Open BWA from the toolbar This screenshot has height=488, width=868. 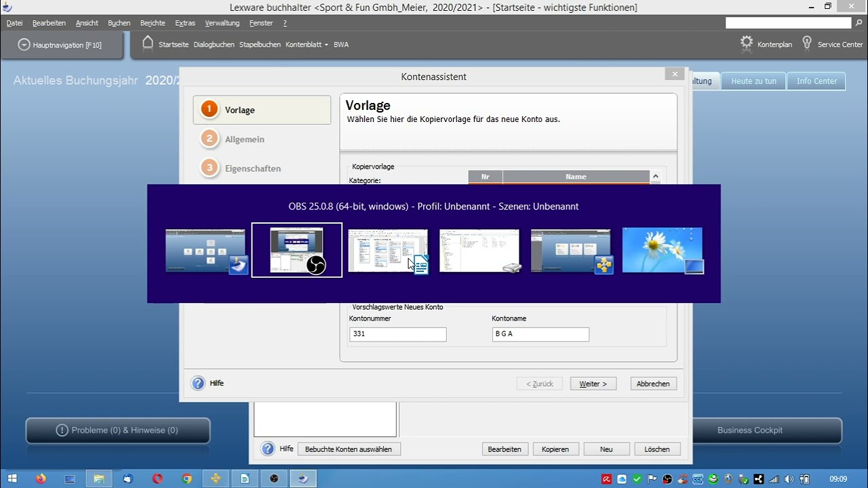(341, 45)
